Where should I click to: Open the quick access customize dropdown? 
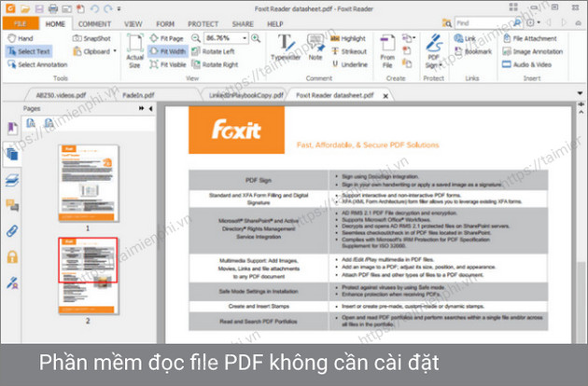coord(119,8)
